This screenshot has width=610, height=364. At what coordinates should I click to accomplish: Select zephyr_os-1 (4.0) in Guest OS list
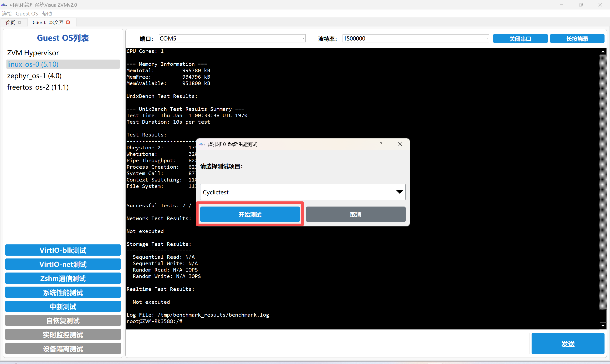[x=34, y=76]
